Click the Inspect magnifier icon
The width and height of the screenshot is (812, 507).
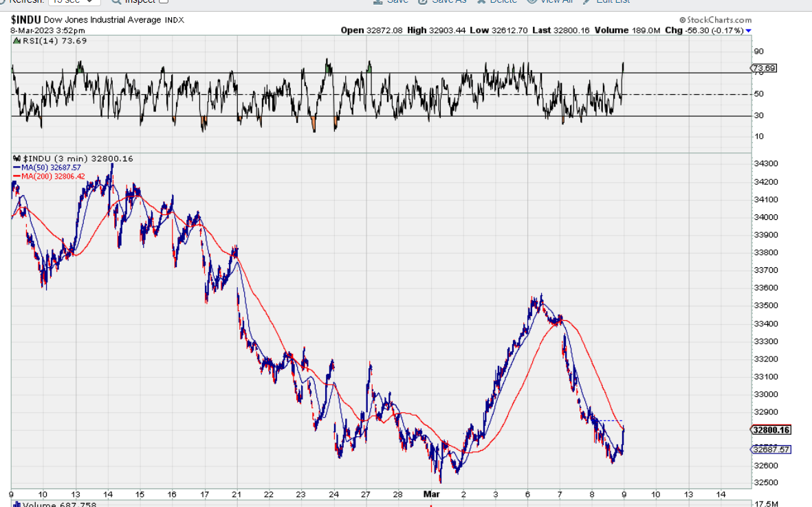(x=116, y=1)
